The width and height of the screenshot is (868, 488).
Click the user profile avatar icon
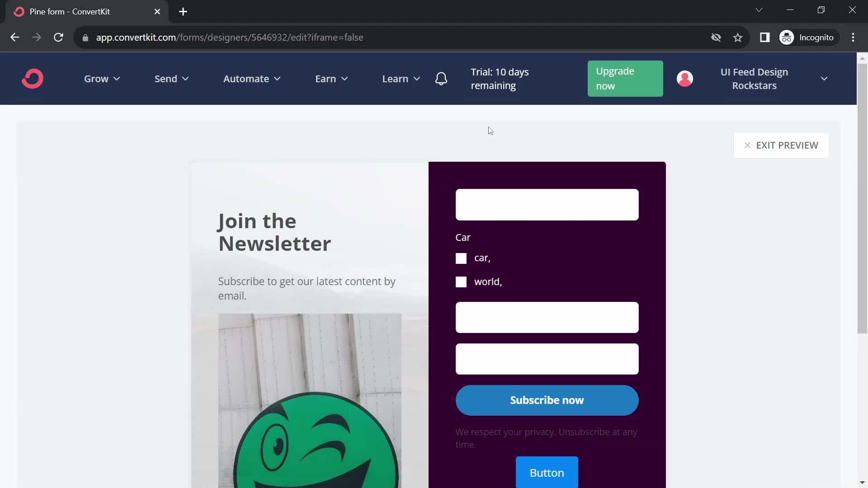pyautogui.click(x=684, y=78)
